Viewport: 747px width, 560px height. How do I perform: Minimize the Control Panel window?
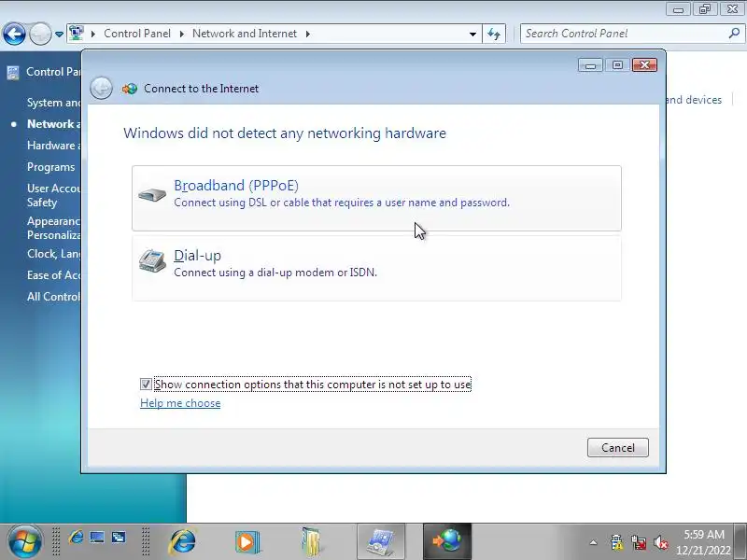pos(679,8)
